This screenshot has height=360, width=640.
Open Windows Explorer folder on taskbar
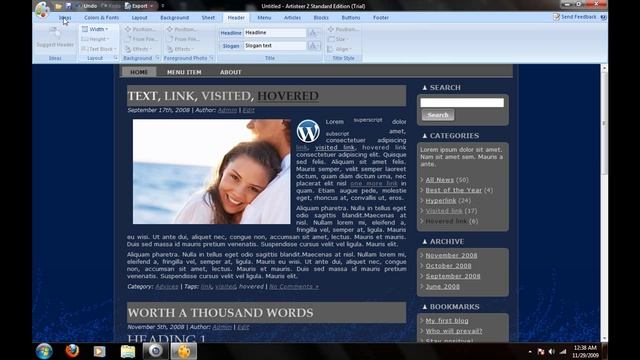(x=128, y=351)
